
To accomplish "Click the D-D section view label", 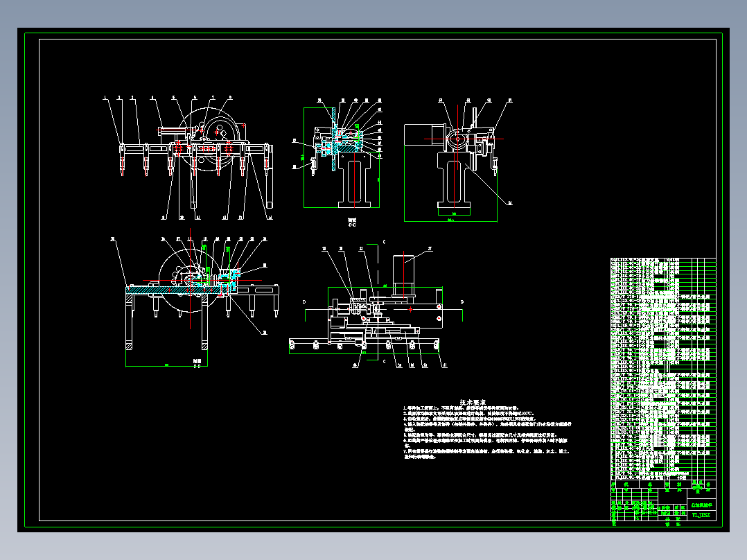I will coord(197,364).
